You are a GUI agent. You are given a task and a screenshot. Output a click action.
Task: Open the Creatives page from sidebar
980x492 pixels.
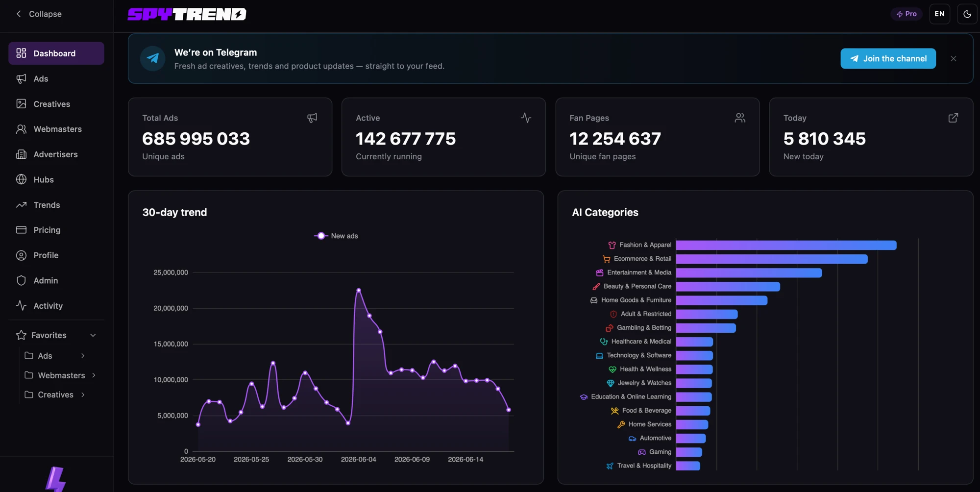click(x=56, y=104)
